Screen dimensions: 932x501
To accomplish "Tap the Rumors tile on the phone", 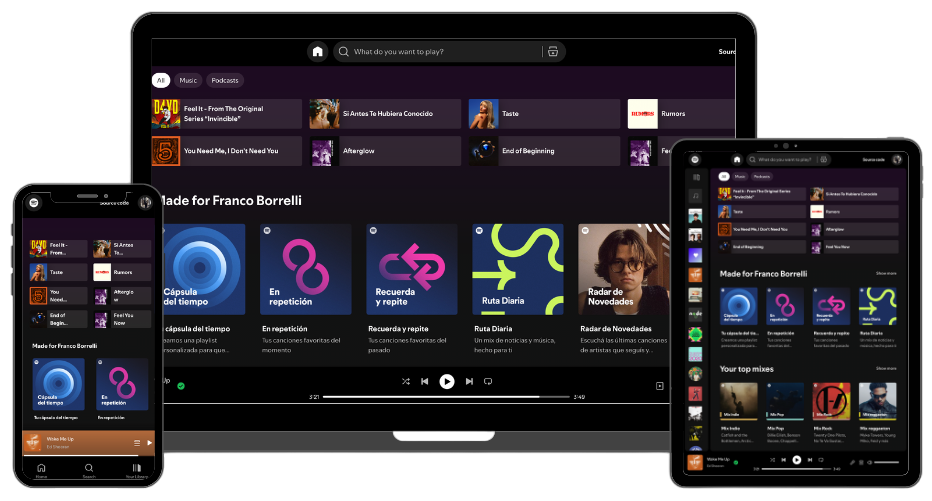I will click(122, 272).
